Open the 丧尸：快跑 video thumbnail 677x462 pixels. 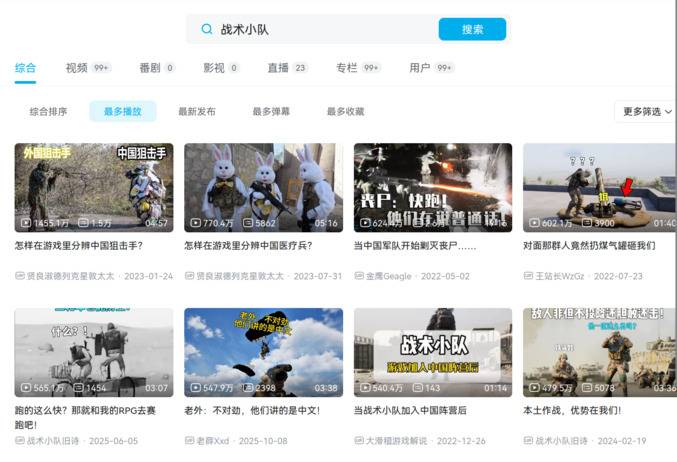pyautogui.click(x=433, y=187)
